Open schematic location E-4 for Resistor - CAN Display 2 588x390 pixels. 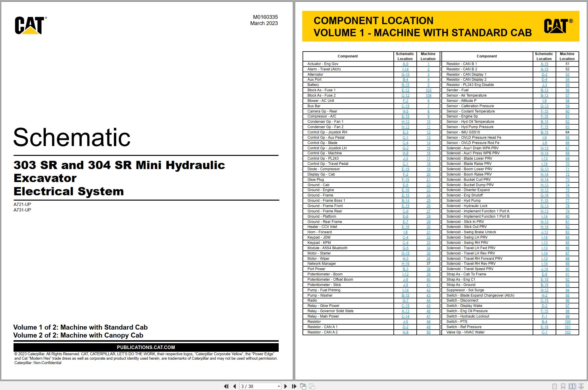tap(544, 80)
